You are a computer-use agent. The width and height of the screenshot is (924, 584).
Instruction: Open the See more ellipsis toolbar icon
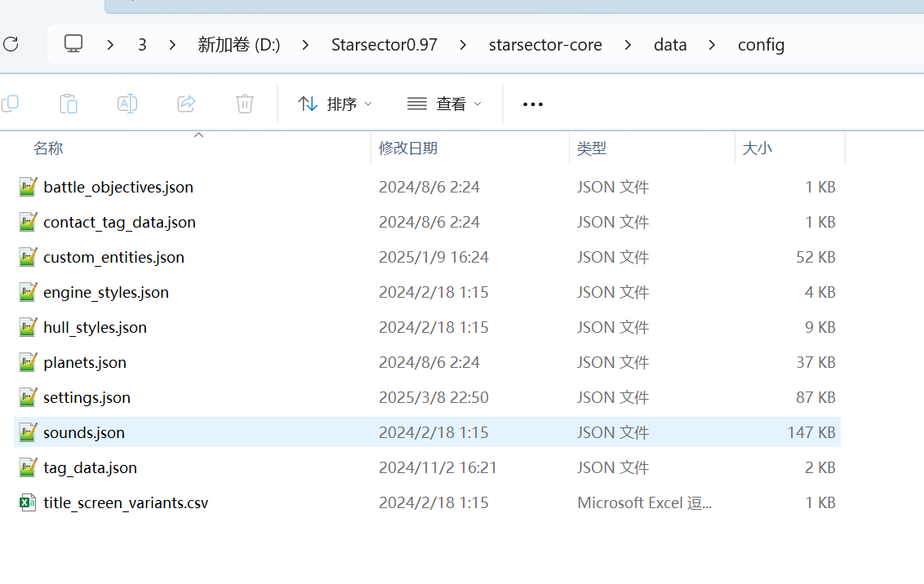click(x=532, y=104)
